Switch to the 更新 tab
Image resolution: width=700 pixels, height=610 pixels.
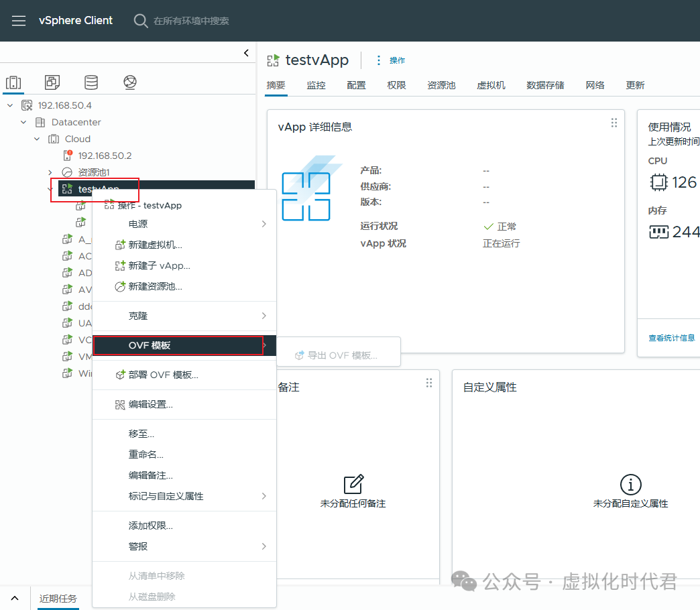pyautogui.click(x=635, y=85)
